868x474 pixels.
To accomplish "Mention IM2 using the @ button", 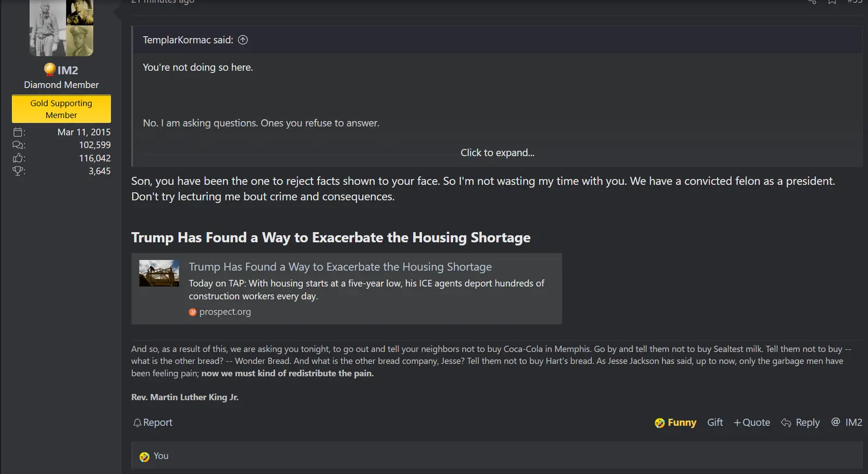I will 847,422.
